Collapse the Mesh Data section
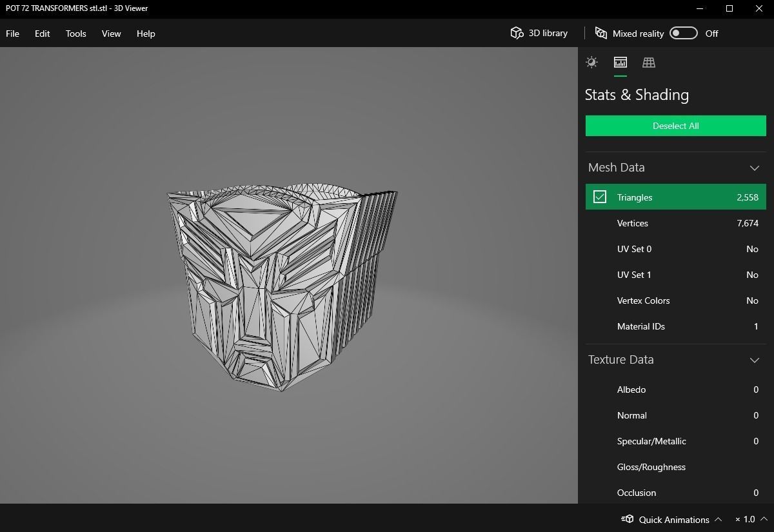774x532 pixels. click(x=755, y=168)
